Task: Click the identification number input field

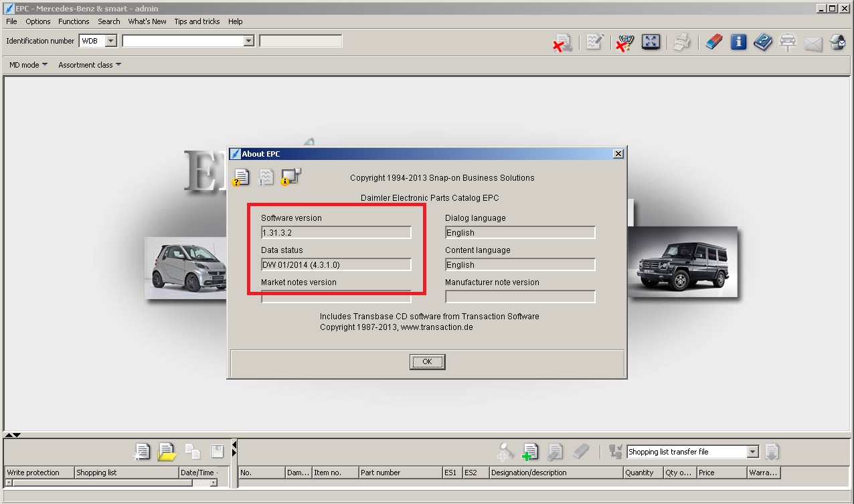Action: (183, 41)
